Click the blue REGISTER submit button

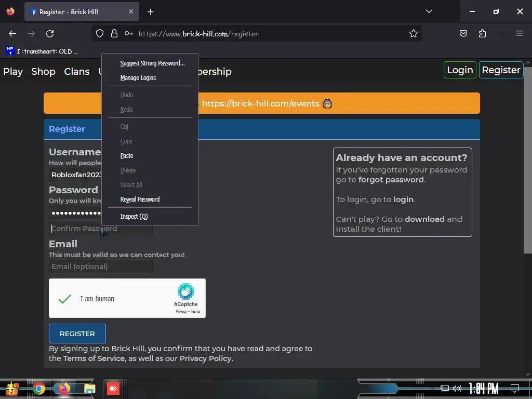[x=77, y=334]
